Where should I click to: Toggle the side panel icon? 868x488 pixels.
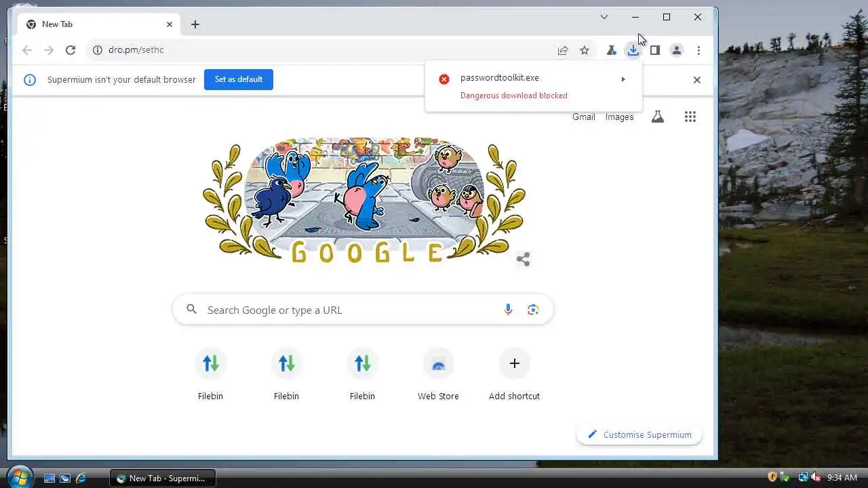tap(655, 50)
